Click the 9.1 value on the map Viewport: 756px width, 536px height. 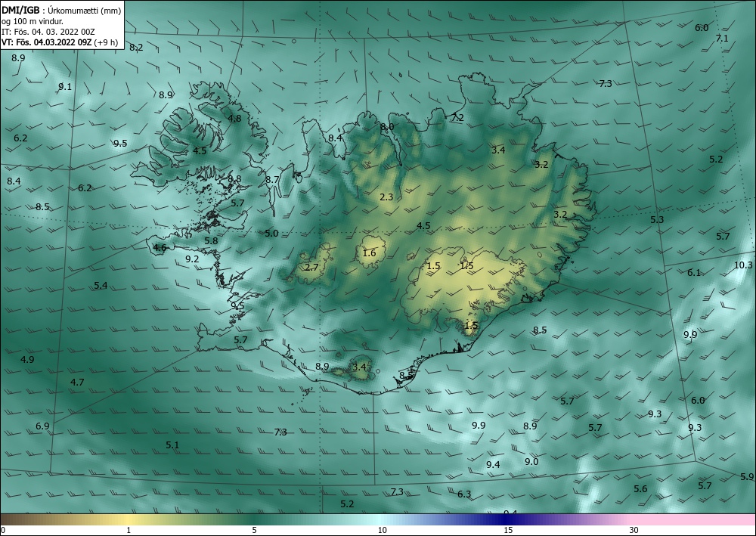tap(65, 87)
